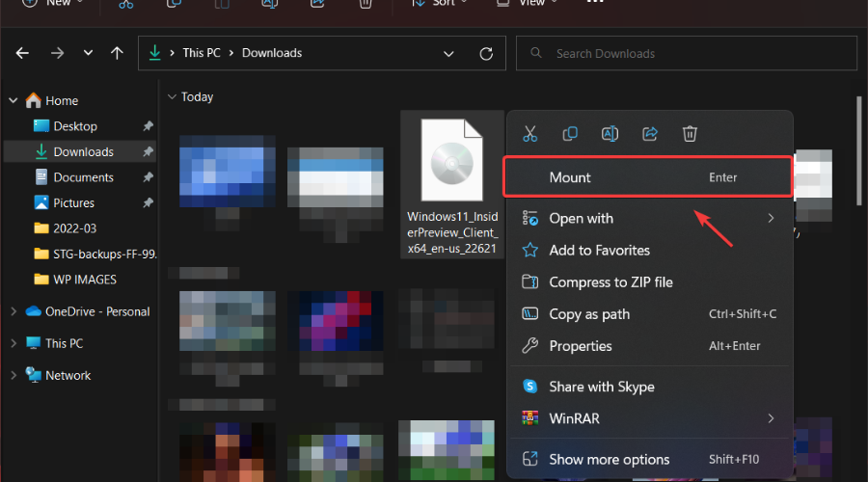Collapse the Today group
The image size is (868, 482).
(x=173, y=96)
